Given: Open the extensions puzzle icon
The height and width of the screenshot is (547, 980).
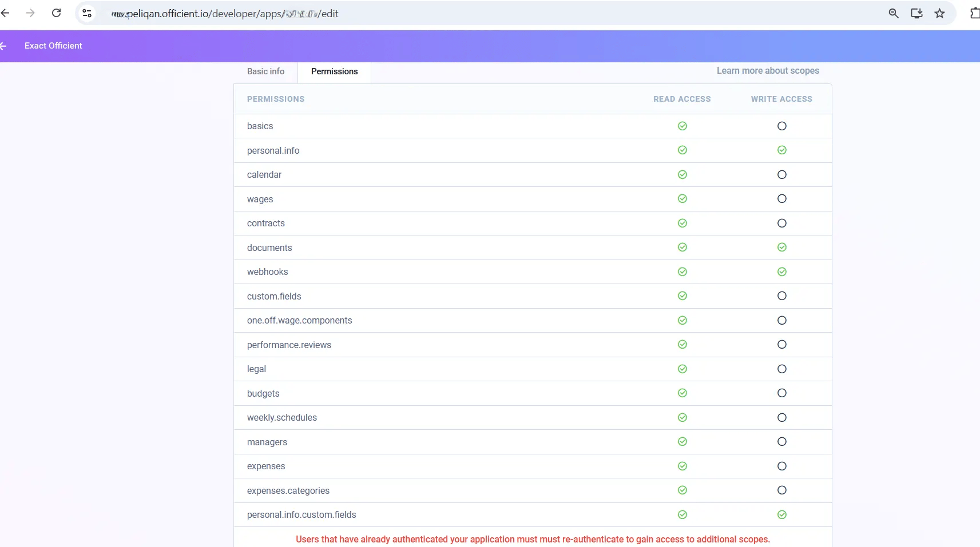Looking at the screenshot, I should [975, 13].
